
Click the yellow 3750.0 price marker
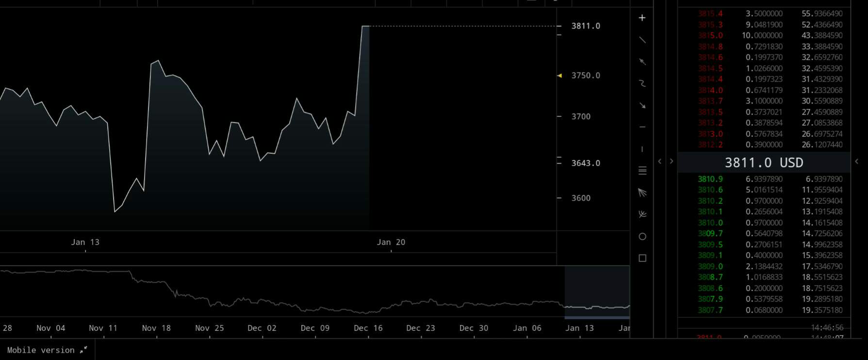click(560, 76)
